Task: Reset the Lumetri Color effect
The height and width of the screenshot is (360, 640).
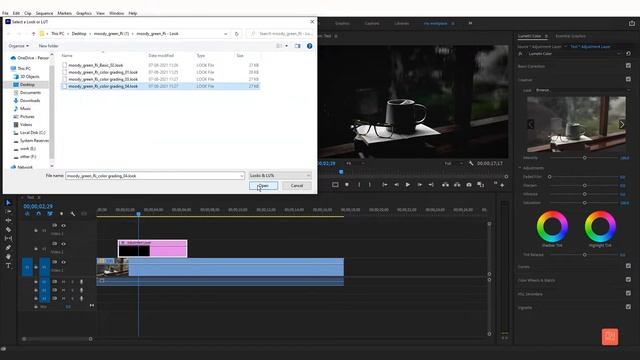Action: pos(628,53)
